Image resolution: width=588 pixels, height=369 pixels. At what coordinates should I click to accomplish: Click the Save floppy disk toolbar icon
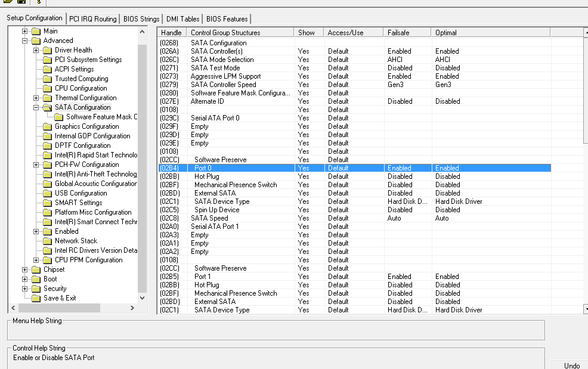[21, 2]
